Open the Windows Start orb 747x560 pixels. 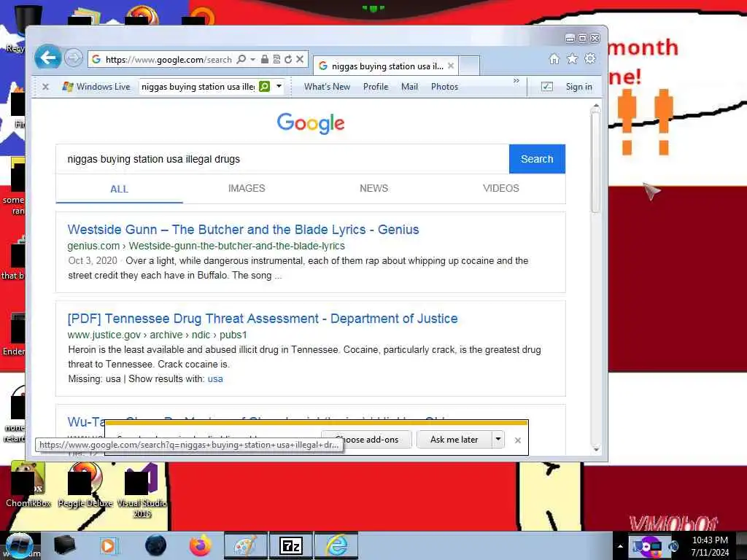pos(18,545)
